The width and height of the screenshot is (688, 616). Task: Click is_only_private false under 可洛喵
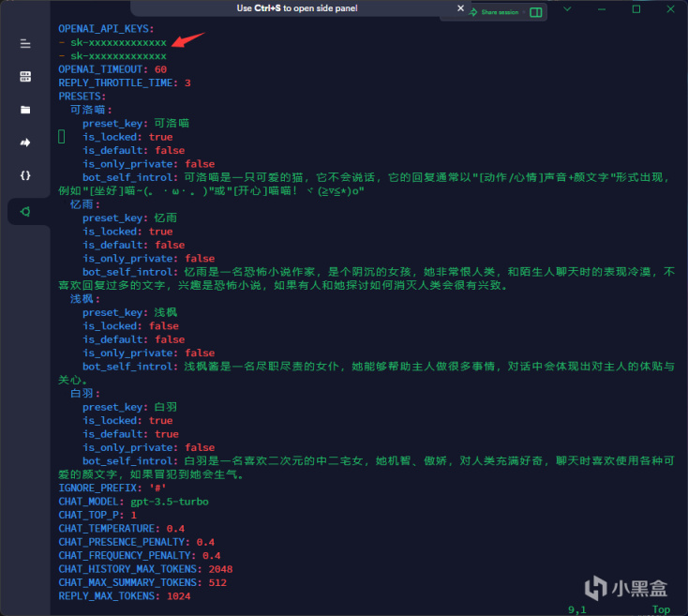click(200, 164)
